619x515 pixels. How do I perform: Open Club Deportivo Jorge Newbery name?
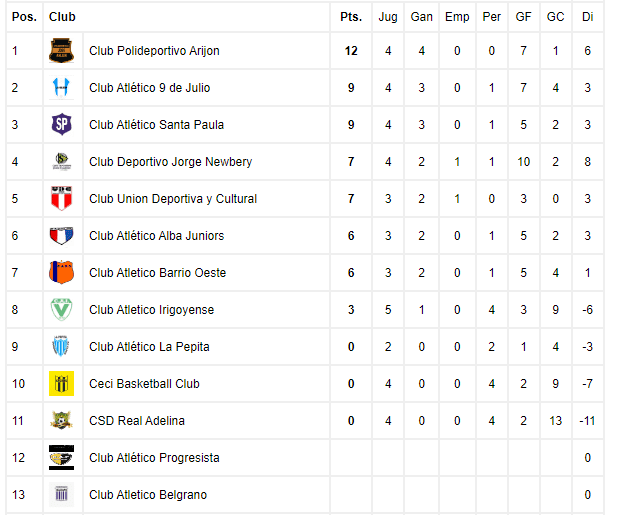coord(171,161)
